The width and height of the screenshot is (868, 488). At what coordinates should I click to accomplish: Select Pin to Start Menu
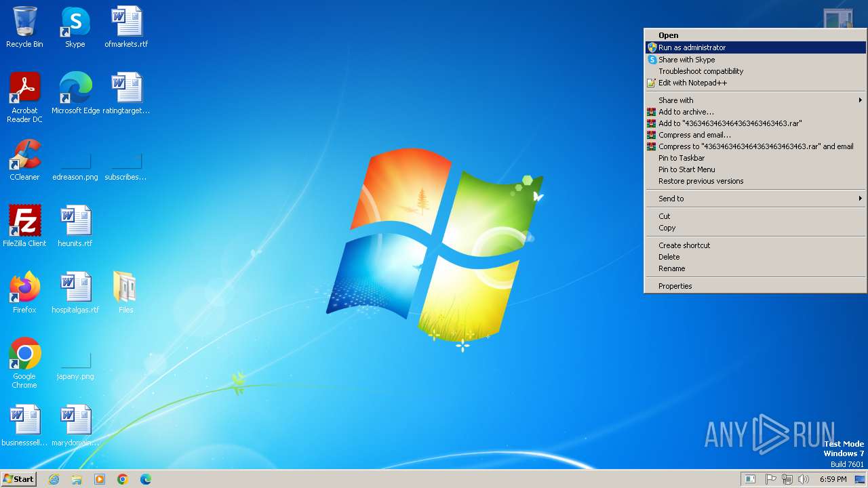755,169
